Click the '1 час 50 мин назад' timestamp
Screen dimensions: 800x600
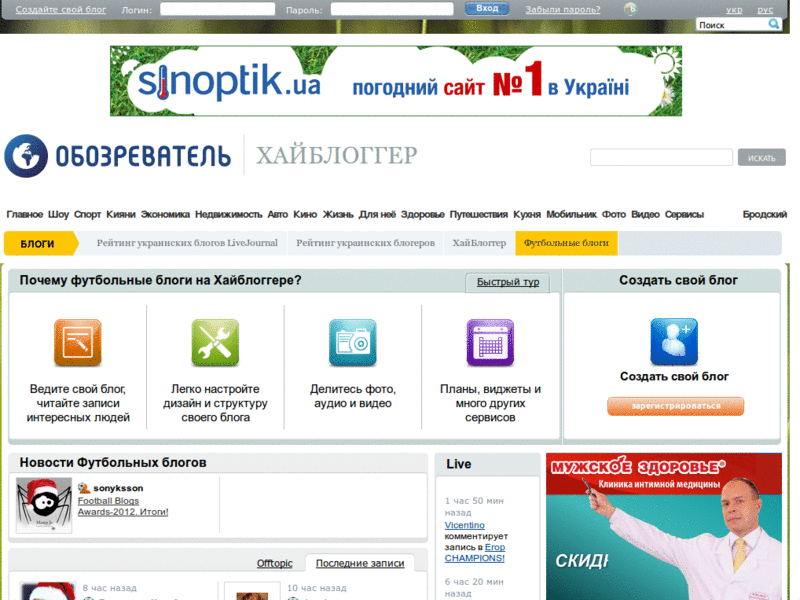[x=474, y=507]
